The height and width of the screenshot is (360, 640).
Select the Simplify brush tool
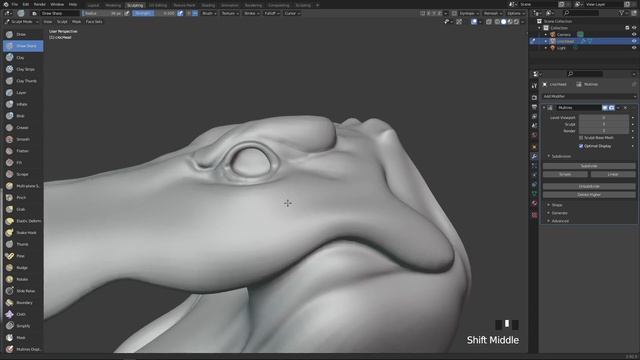pyautogui.click(x=23, y=326)
